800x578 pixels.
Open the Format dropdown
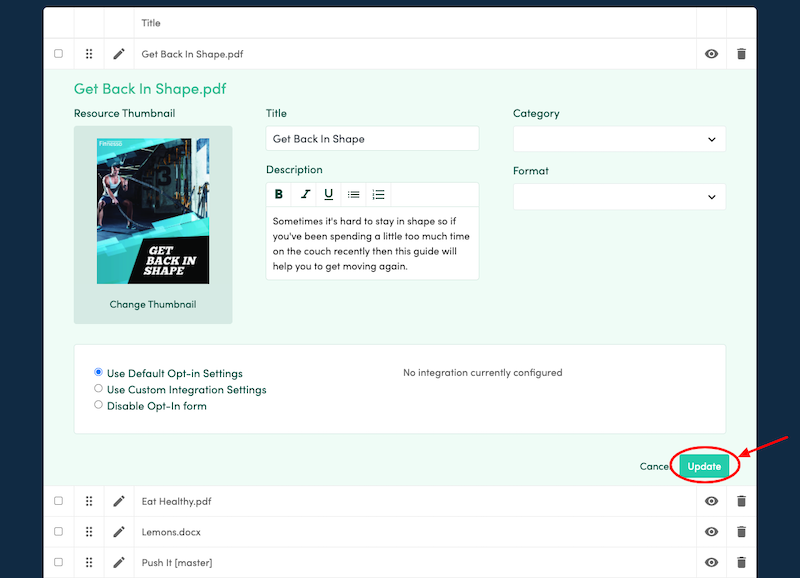(x=619, y=196)
